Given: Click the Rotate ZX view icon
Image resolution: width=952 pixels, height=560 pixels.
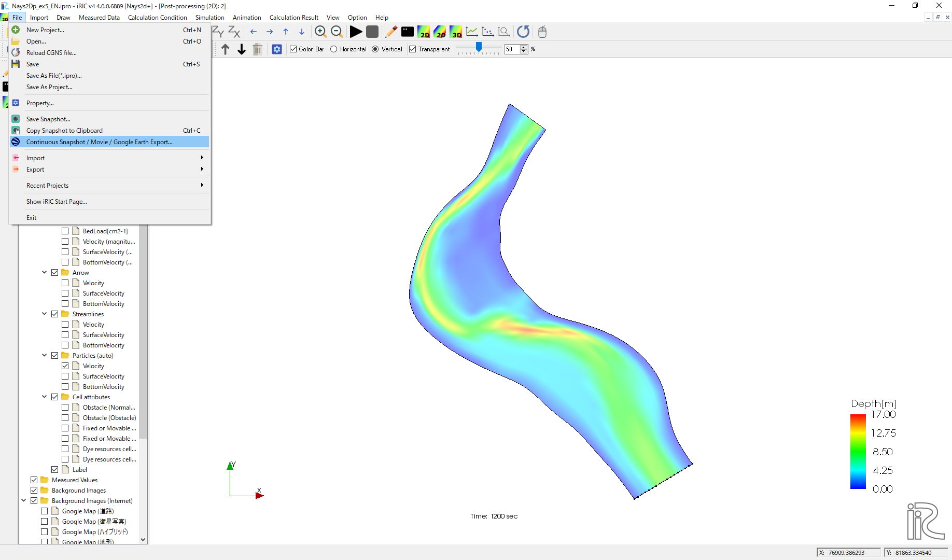Looking at the screenshot, I should pos(234,32).
